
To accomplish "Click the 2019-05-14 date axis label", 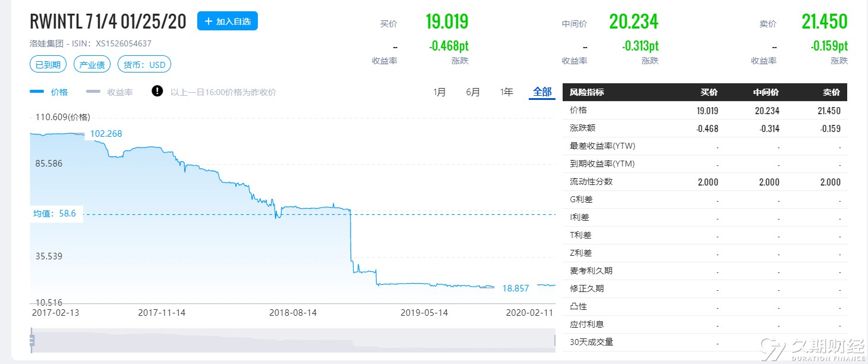I will (x=424, y=312).
